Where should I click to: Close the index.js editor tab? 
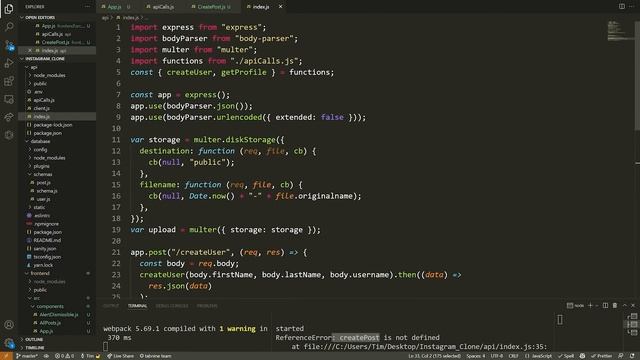point(280,7)
